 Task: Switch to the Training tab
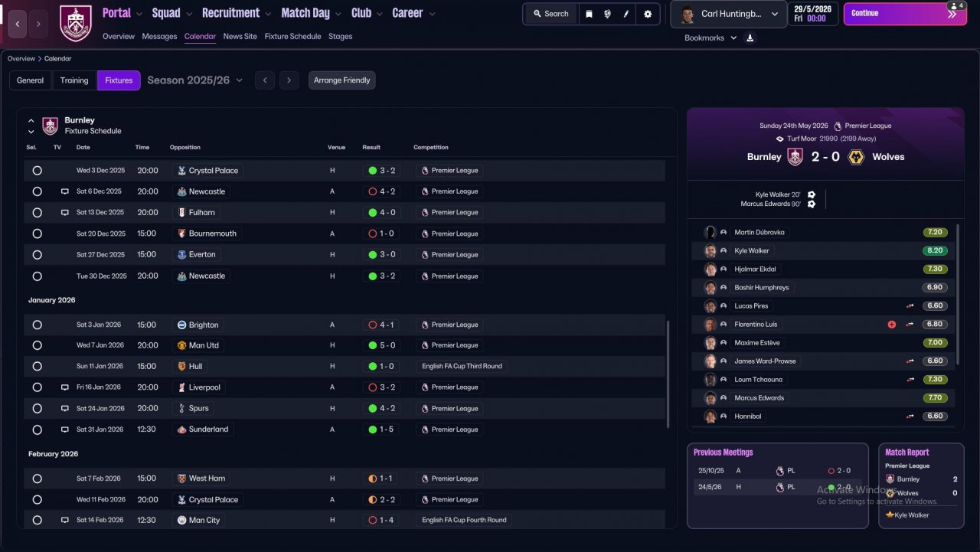pos(74,80)
